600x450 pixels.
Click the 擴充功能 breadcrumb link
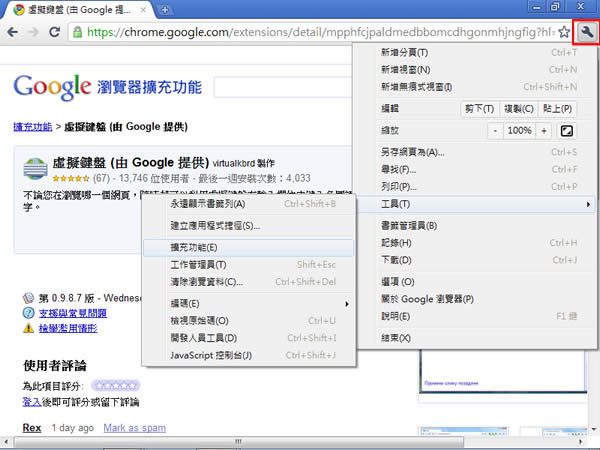tap(33, 127)
